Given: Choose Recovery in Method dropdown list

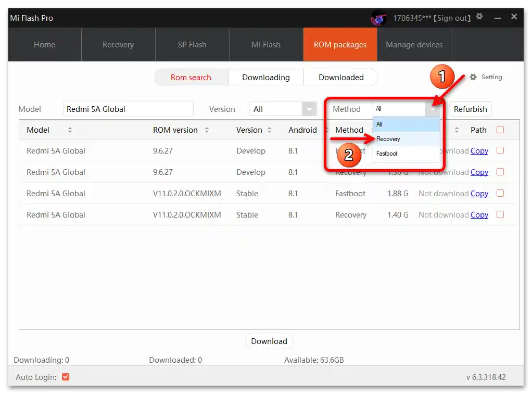Looking at the screenshot, I should tap(407, 139).
